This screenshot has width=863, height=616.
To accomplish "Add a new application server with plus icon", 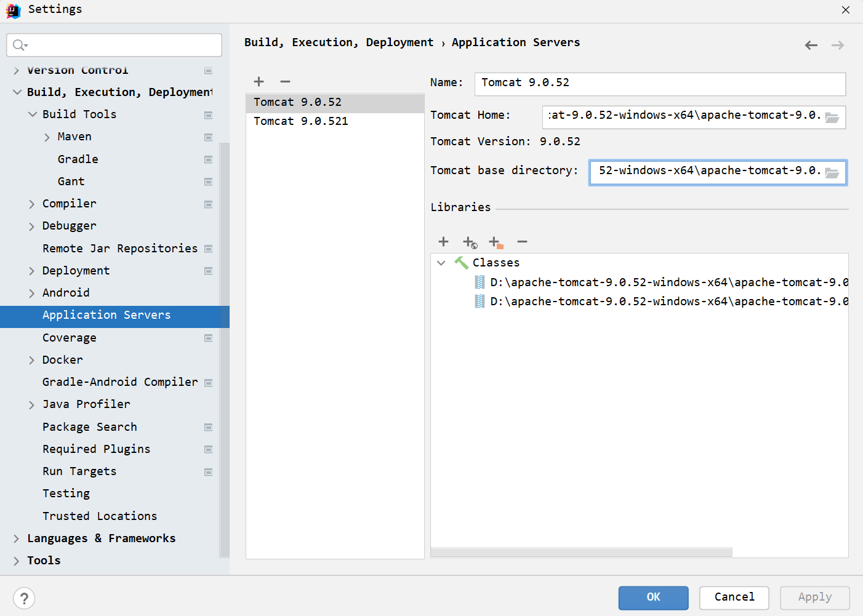I will click(259, 81).
